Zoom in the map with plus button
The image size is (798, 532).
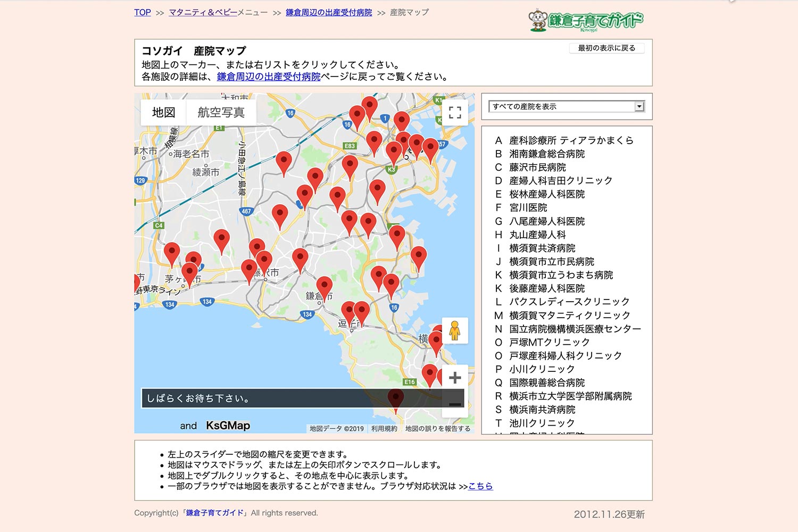coord(454,378)
